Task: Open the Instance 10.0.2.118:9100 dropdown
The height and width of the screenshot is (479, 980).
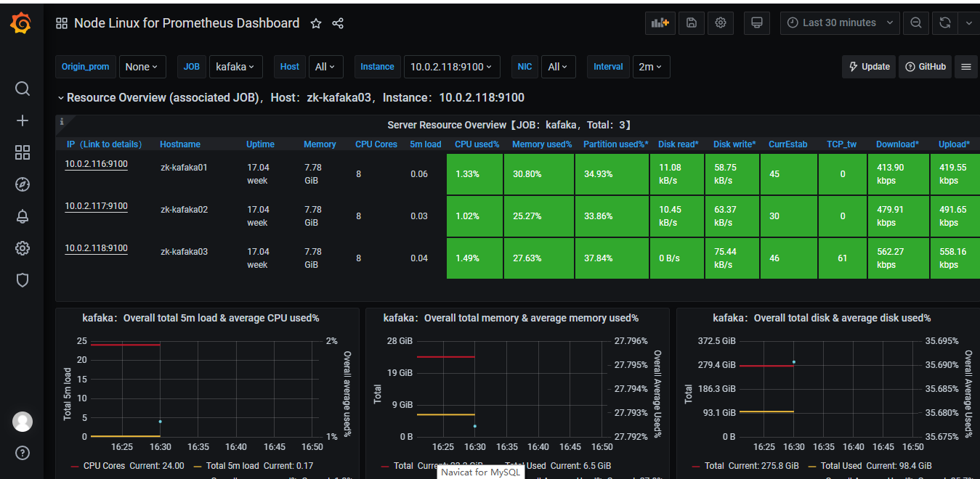Action: pyautogui.click(x=452, y=67)
